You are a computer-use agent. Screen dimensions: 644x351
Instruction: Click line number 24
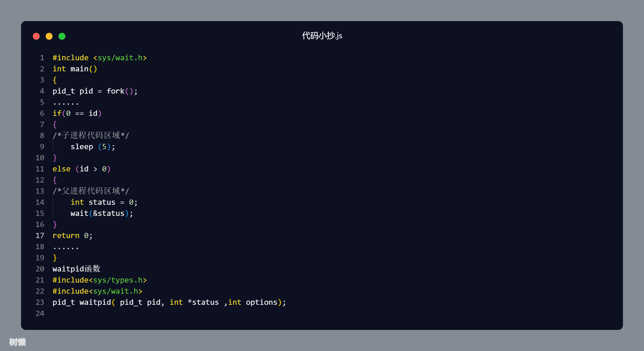pyautogui.click(x=40, y=314)
